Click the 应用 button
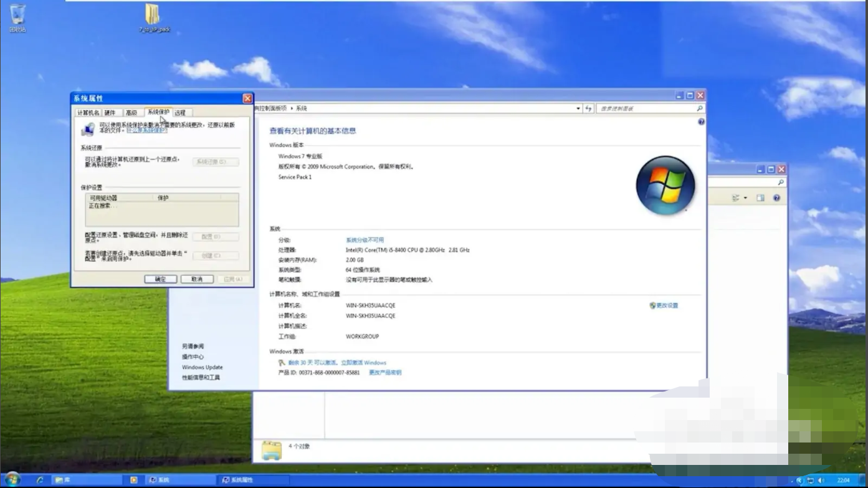Image resolution: width=868 pixels, height=488 pixels. [x=233, y=279]
